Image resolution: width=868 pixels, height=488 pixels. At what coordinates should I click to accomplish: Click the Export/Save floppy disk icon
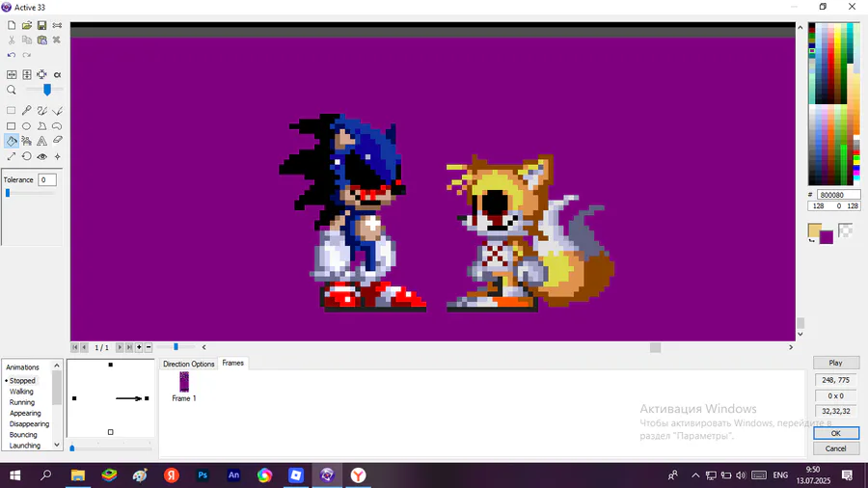coord(42,25)
